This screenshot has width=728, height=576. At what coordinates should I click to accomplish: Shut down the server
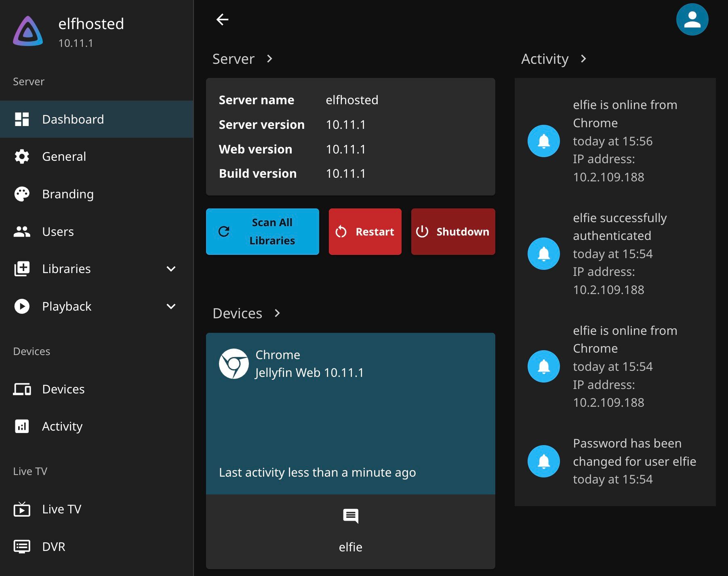[453, 231]
